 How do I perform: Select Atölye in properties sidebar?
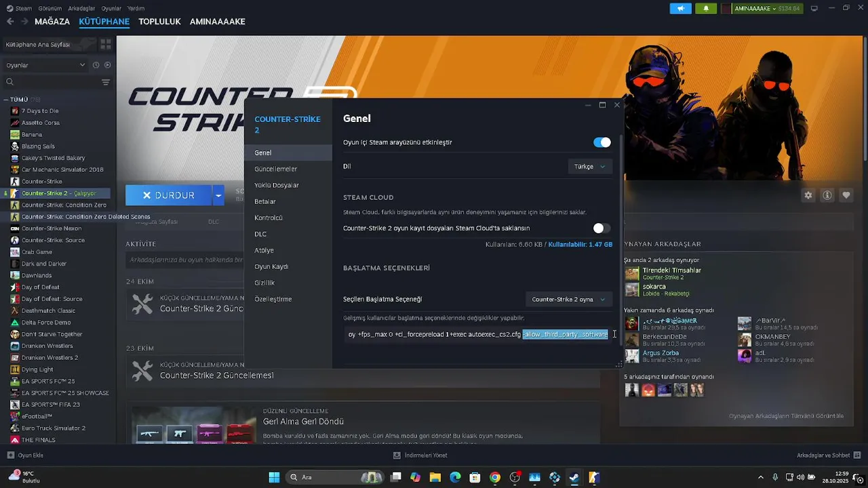point(288,250)
